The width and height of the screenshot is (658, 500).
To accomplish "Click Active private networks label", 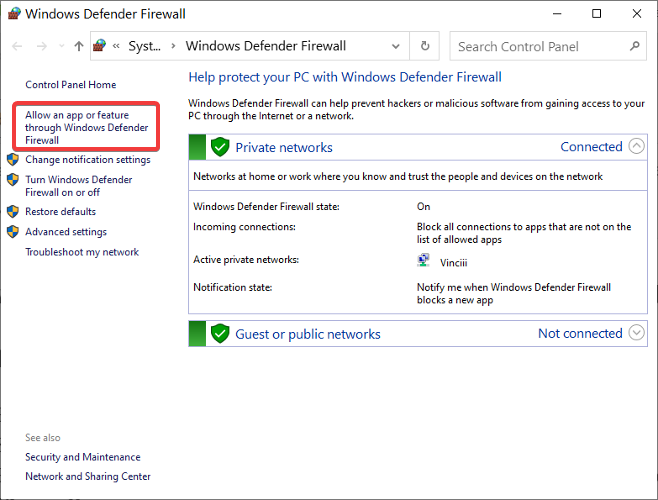I will click(x=246, y=260).
